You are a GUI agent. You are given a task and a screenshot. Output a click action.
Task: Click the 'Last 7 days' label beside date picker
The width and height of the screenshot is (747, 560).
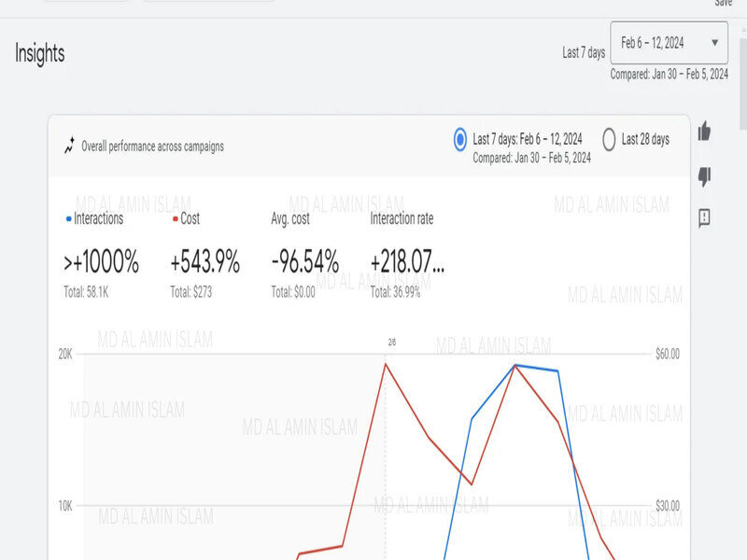pyautogui.click(x=584, y=52)
